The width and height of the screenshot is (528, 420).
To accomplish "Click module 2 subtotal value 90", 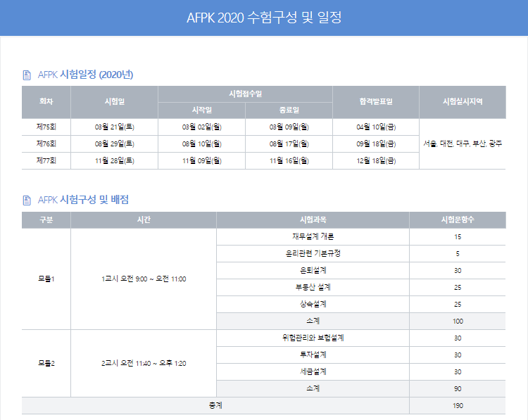I will [458, 389].
